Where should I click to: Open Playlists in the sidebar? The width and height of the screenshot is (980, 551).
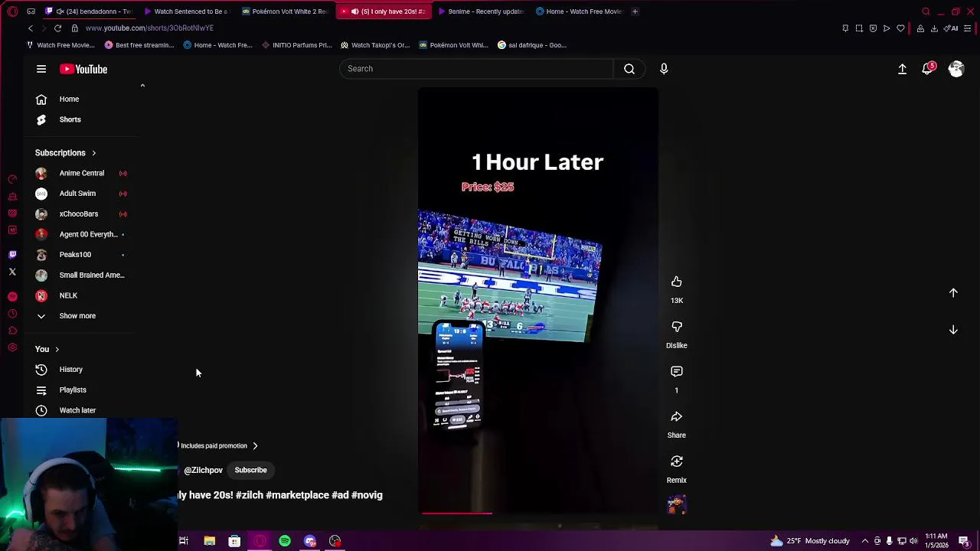click(73, 390)
